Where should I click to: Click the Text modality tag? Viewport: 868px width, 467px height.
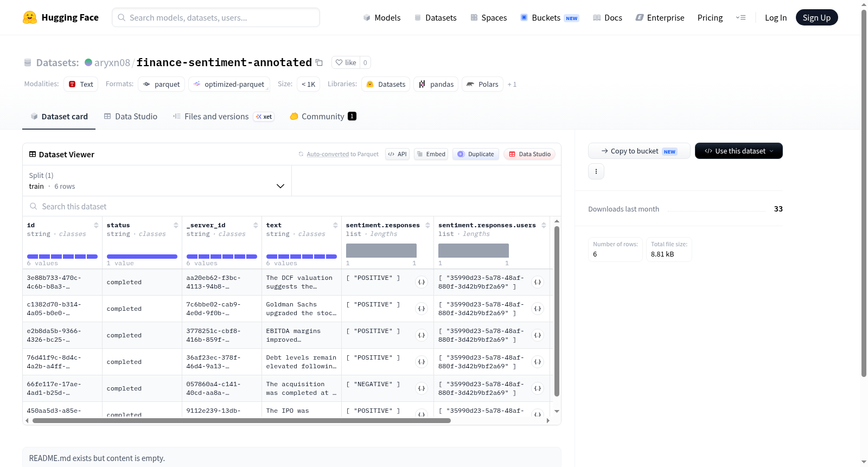coord(81,84)
